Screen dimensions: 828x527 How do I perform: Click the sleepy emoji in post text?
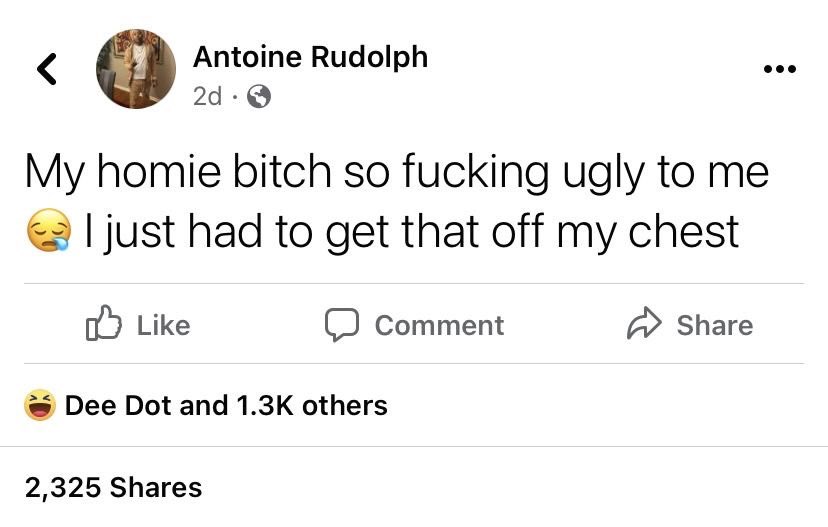(49, 231)
